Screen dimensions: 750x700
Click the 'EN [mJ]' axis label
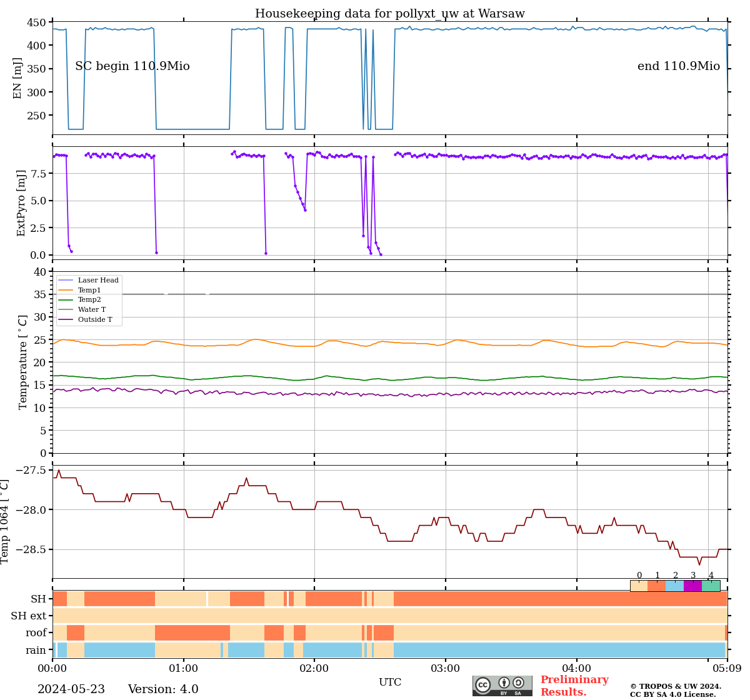coord(17,78)
